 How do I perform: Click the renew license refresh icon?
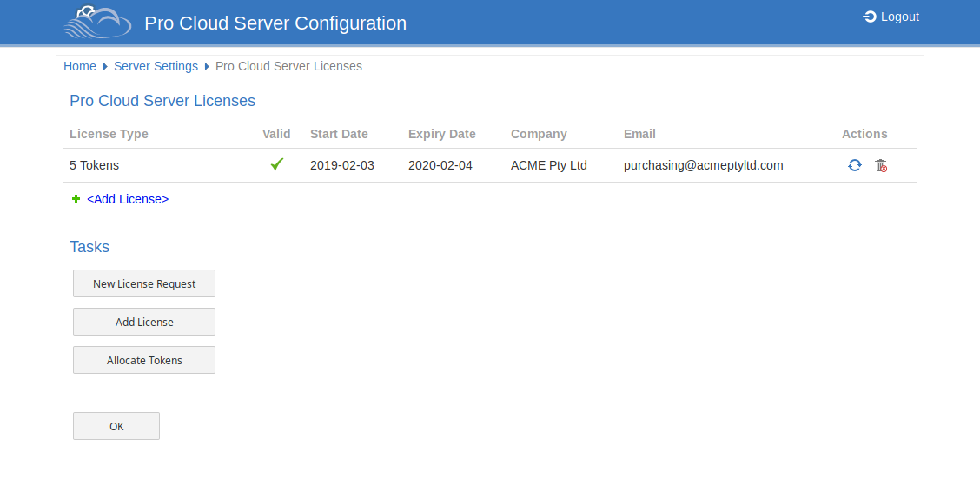pyautogui.click(x=855, y=165)
